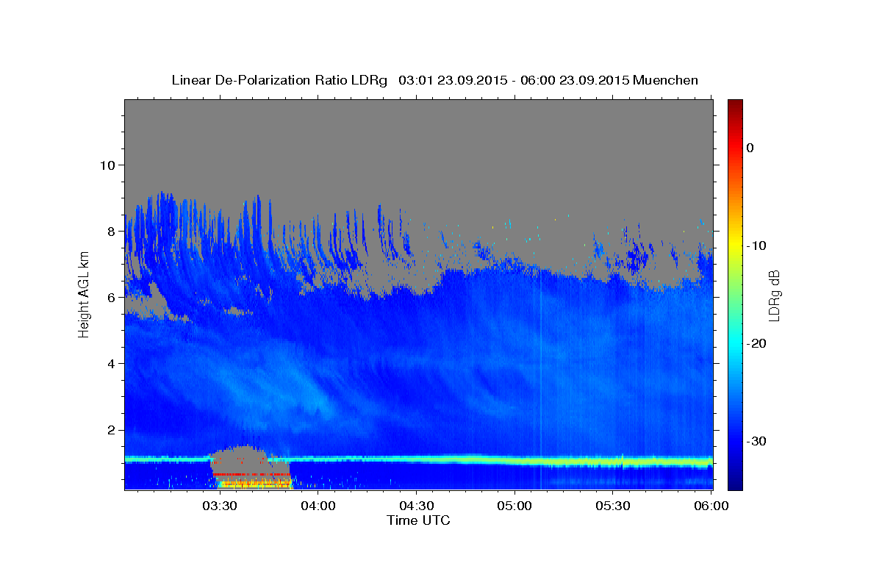Click the dark red top of the colorbar
The image size is (882, 588).
click(734, 104)
